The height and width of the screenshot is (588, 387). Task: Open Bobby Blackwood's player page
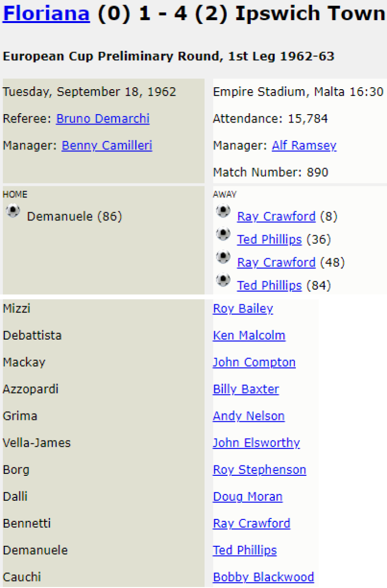pos(263,577)
